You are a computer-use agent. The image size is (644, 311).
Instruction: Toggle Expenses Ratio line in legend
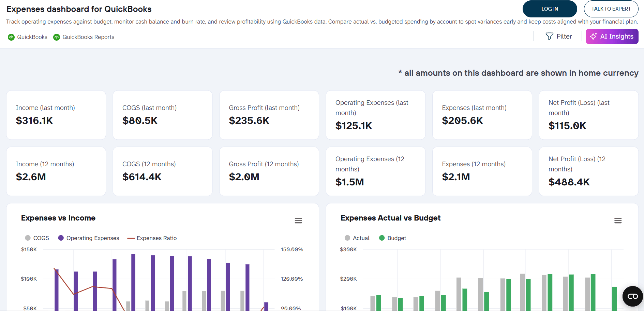[x=152, y=238]
